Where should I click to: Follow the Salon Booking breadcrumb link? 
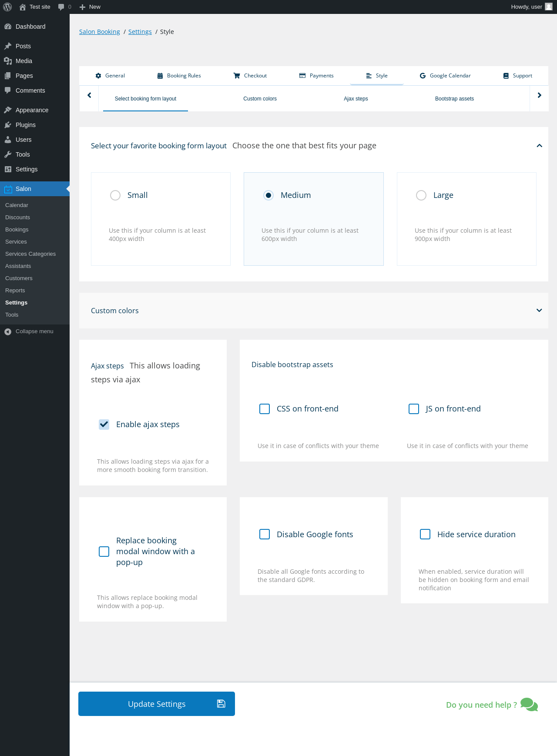tap(100, 32)
